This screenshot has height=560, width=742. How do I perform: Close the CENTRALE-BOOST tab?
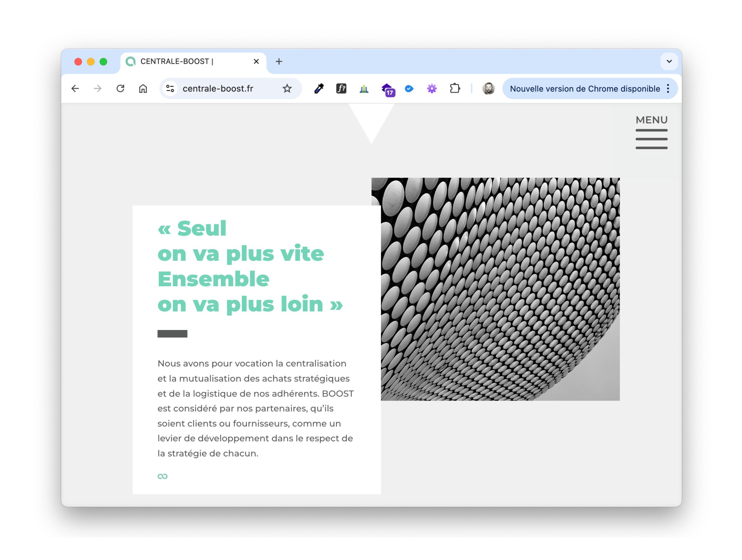256,61
